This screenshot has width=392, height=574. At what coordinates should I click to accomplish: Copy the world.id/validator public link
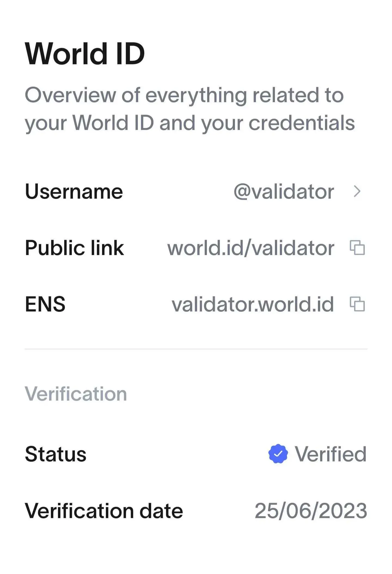point(357,248)
